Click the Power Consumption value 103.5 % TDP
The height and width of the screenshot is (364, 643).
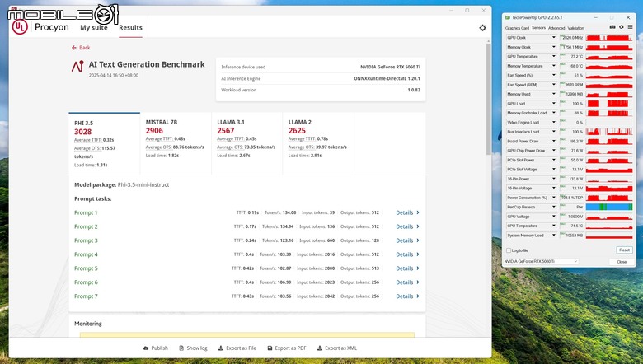pos(572,198)
